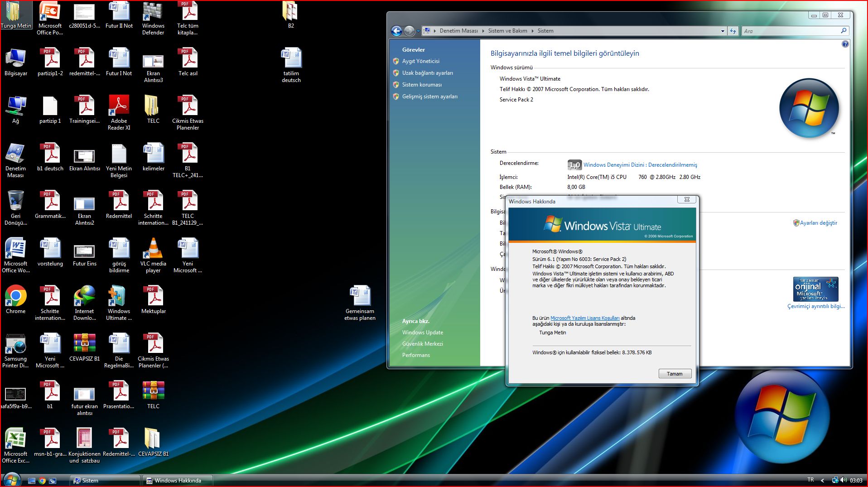
Task: Close the Windows Hakkında dialog
Action: pyautogui.click(x=687, y=199)
